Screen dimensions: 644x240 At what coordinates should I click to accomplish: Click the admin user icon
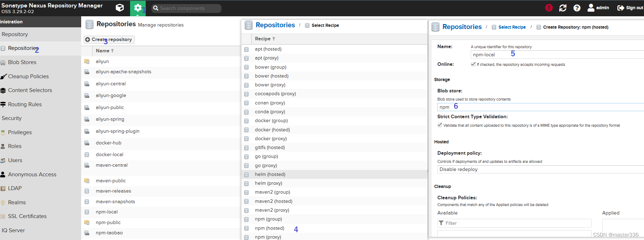[591, 8]
